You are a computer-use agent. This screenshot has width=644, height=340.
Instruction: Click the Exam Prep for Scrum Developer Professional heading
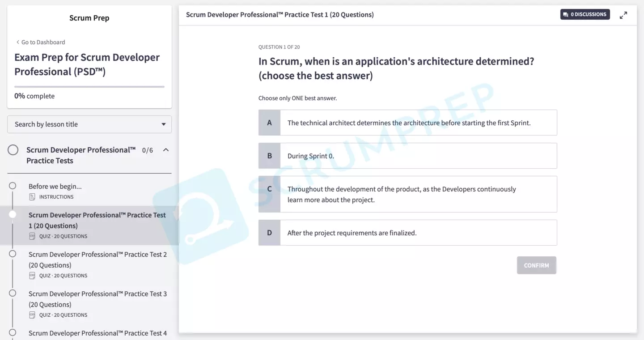click(x=87, y=64)
